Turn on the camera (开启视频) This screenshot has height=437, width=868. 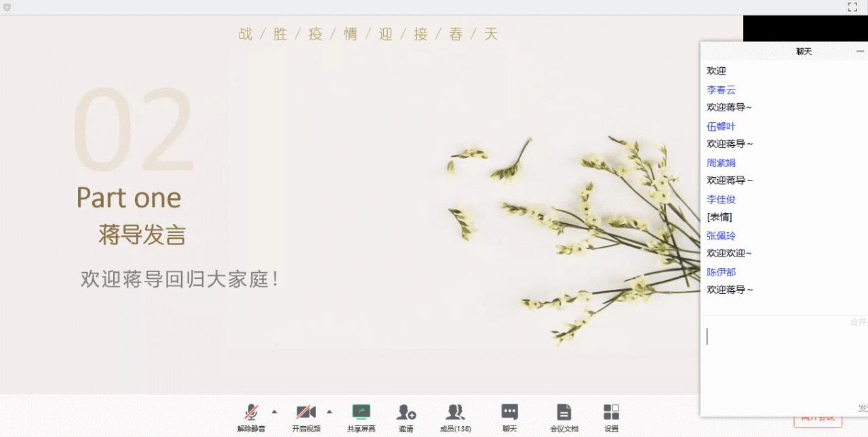click(x=306, y=413)
